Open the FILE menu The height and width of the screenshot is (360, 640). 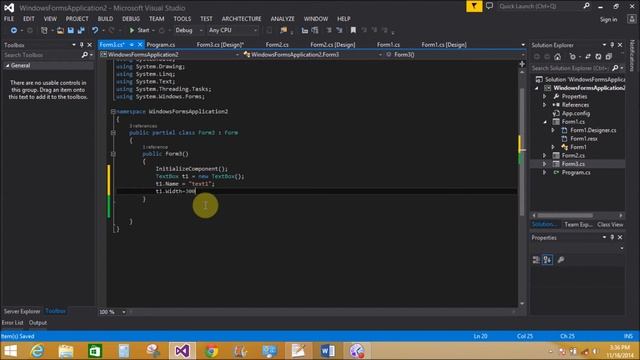coord(9,19)
